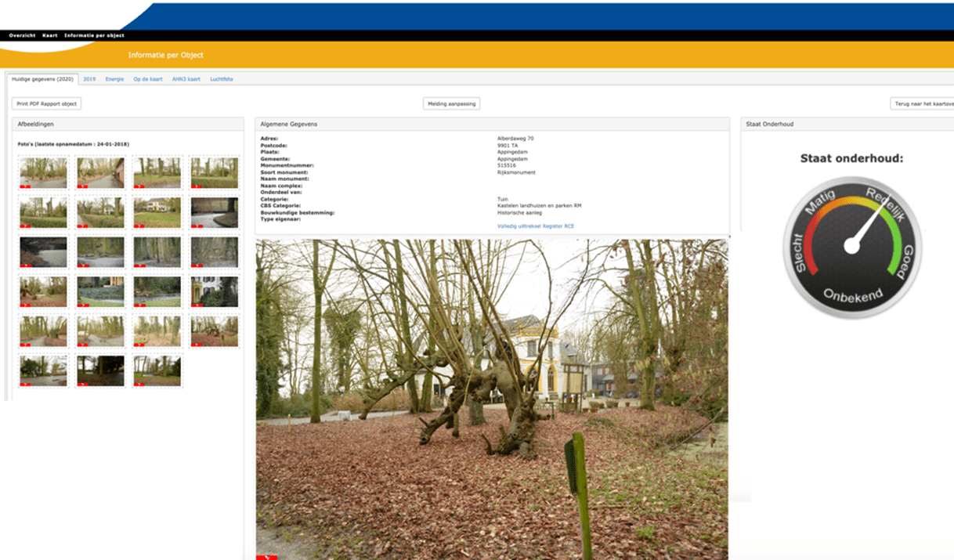Click Print PDF Rapport object button
Image resolution: width=954 pixels, height=560 pixels.
coord(47,103)
